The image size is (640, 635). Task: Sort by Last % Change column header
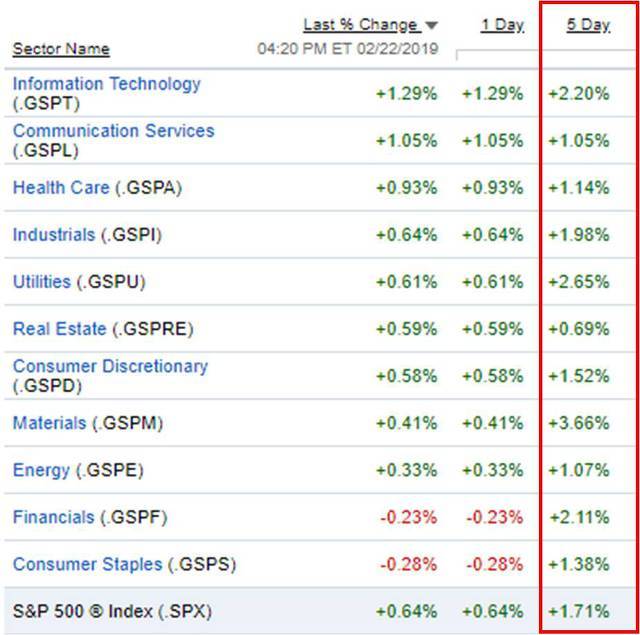361,25
